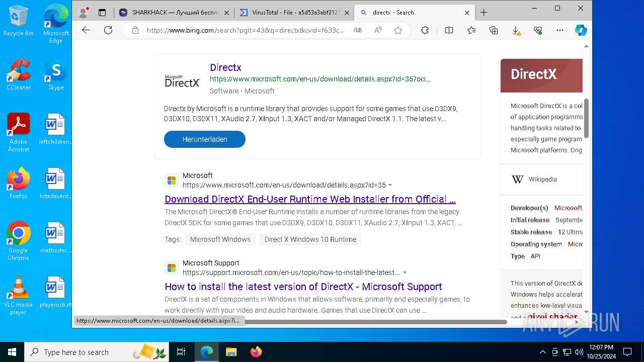
Task: Open the translate page icon in address bar
Action: tap(357, 30)
